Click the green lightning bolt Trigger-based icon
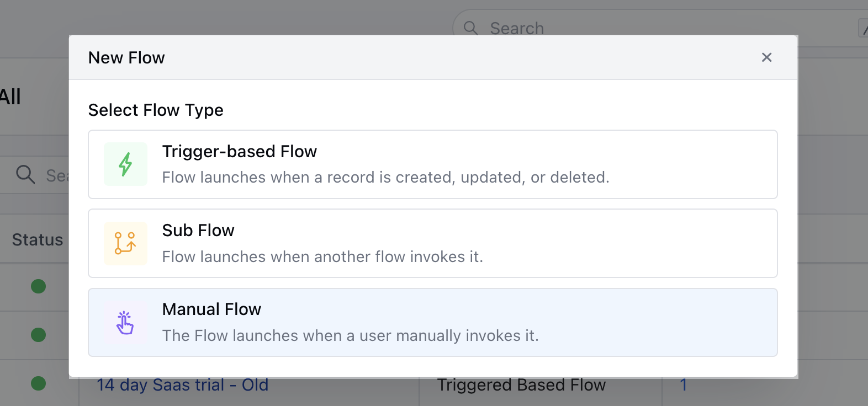 (x=125, y=164)
